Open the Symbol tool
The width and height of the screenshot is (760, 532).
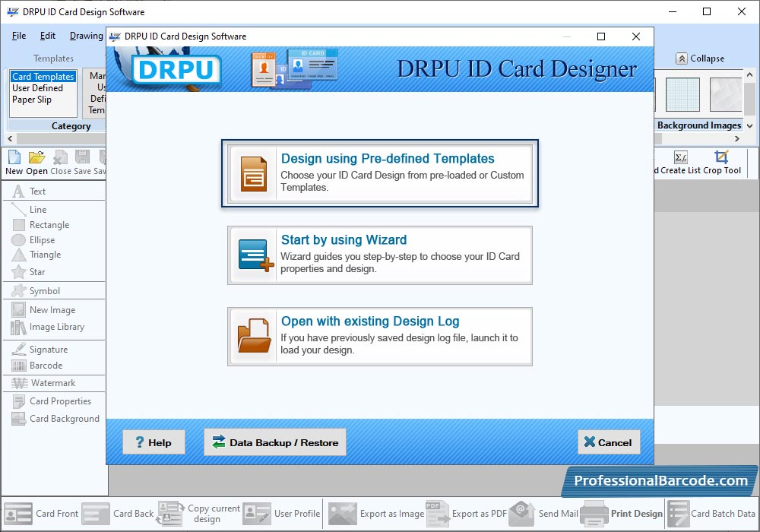click(x=36, y=291)
